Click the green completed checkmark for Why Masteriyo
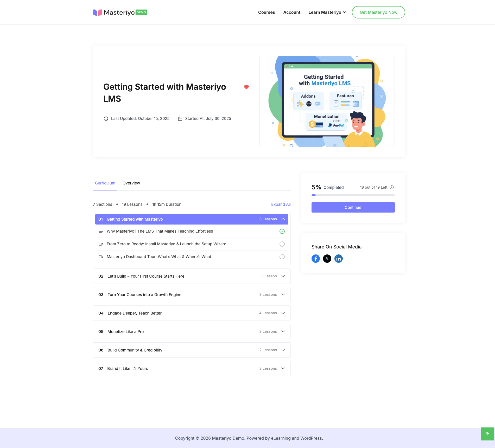495x448 pixels. (x=282, y=231)
